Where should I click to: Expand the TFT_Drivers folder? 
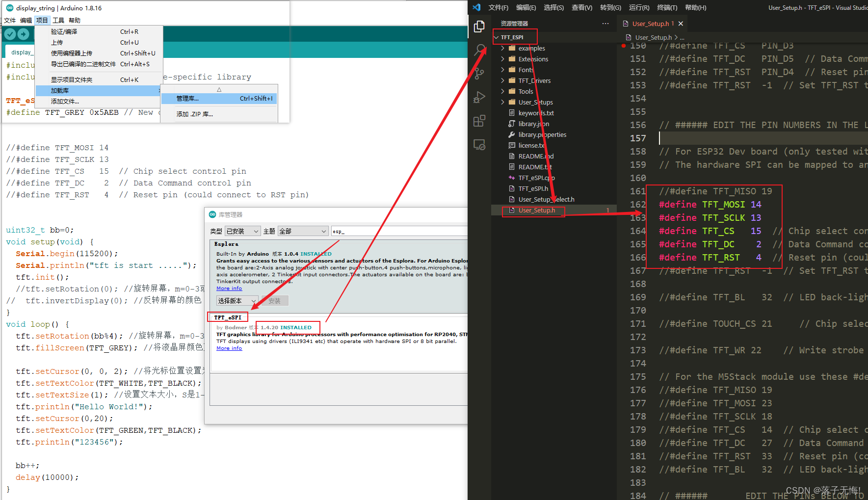pos(502,80)
